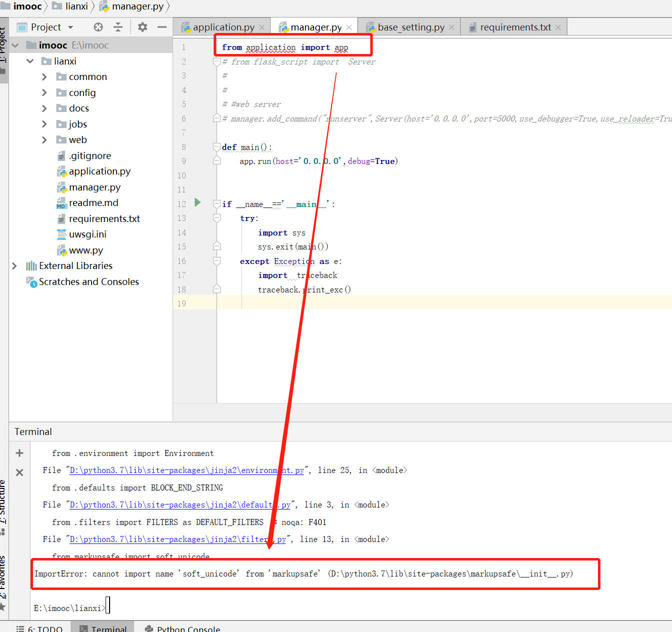Expand the jobs folder
The width and height of the screenshot is (672, 632).
[x=45, y=124]
